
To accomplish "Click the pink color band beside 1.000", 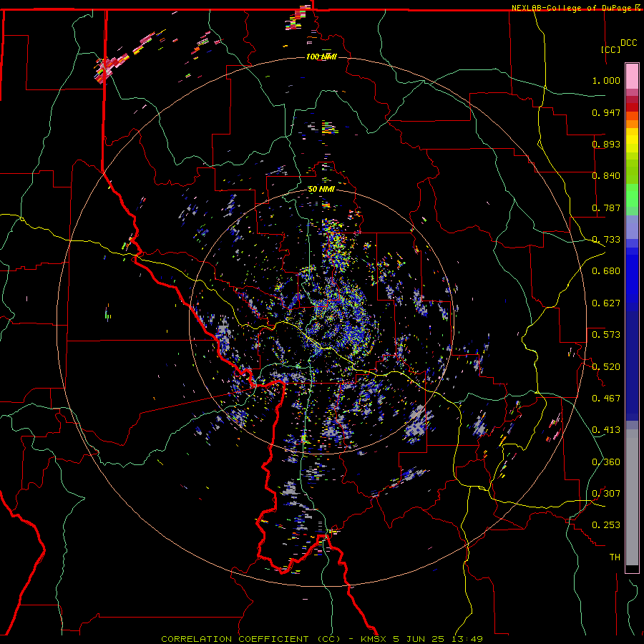I will 632,77.
